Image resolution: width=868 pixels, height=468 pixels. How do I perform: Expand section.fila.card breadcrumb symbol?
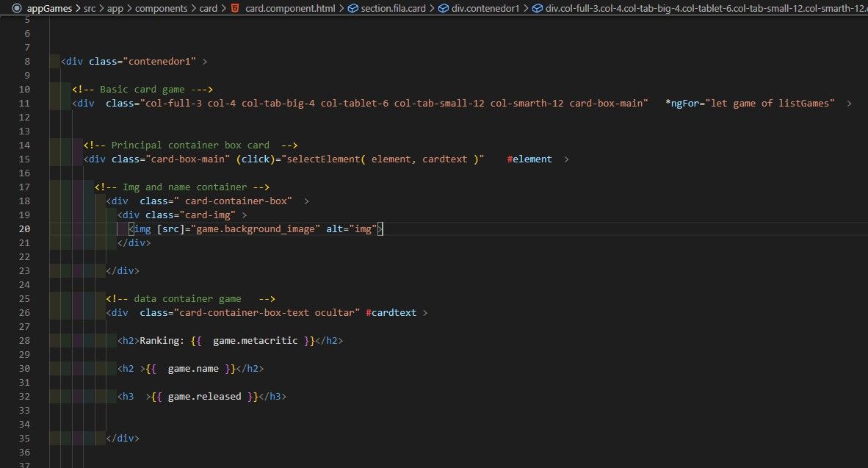393,8
